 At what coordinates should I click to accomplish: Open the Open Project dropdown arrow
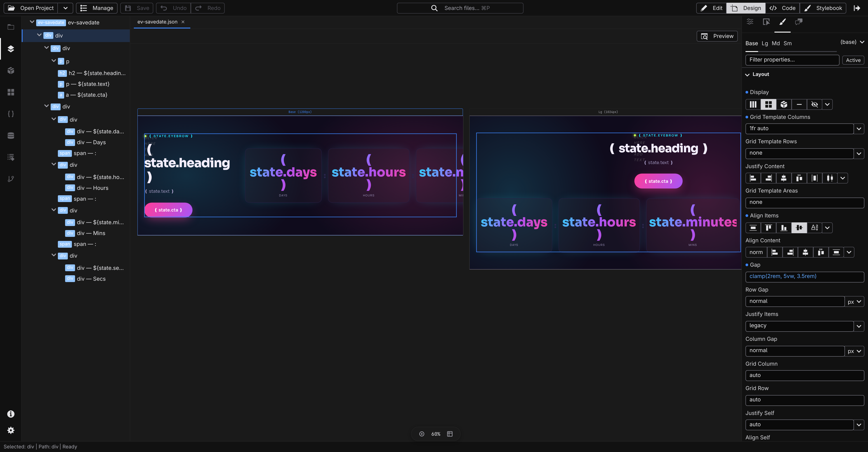point(65,8)
